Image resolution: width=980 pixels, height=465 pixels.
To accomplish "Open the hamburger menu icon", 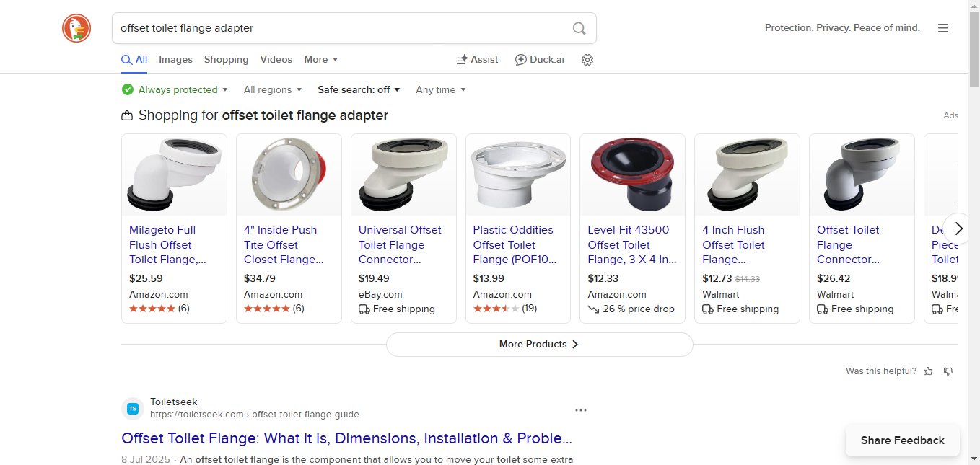I will point(942,28).
